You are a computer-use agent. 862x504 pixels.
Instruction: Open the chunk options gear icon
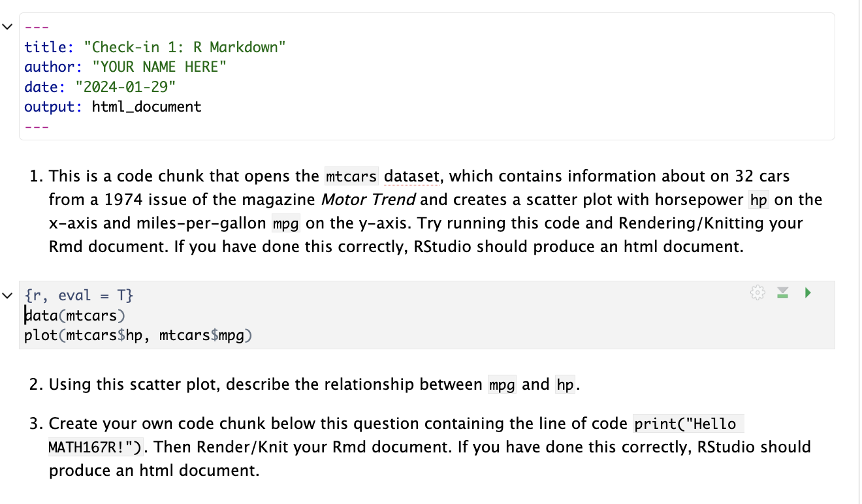pos(758,293)
